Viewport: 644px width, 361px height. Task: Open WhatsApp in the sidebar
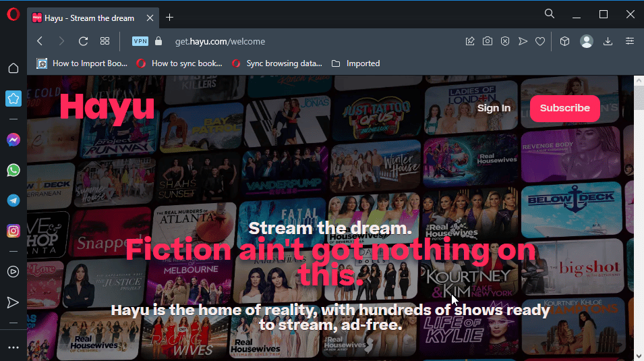[13, 170]
